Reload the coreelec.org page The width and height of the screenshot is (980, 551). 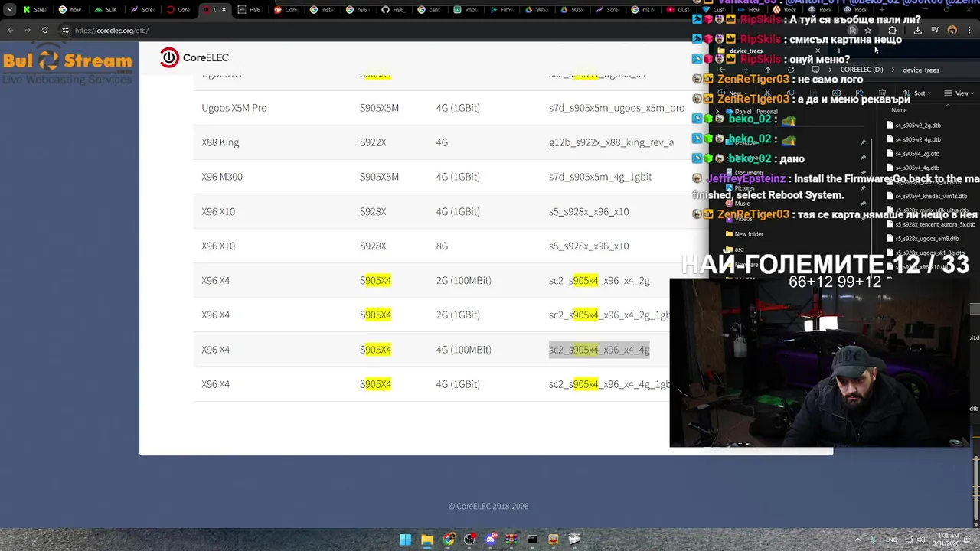pos(44,31)
